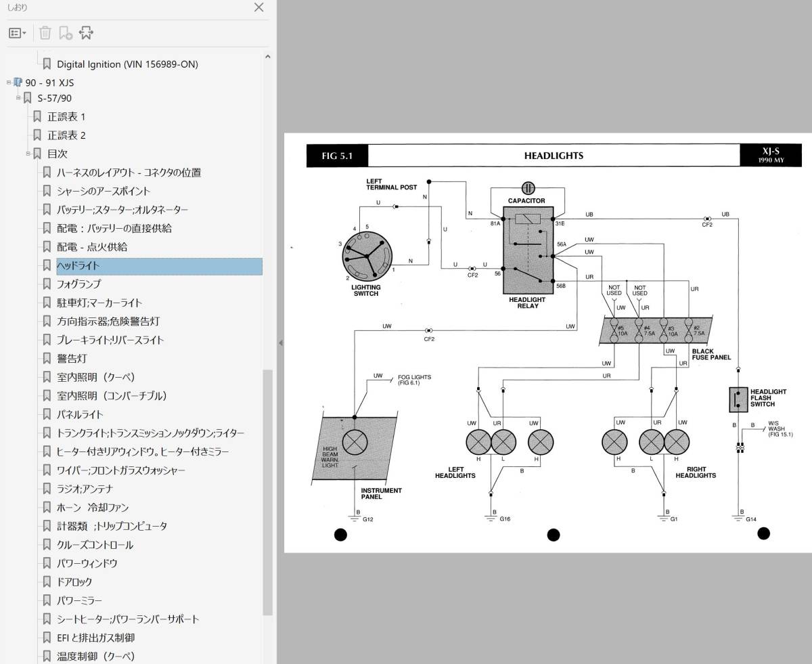Click bookmark icon beside 警告灯
Screen dimensions: 812x664
coord(47,359)
